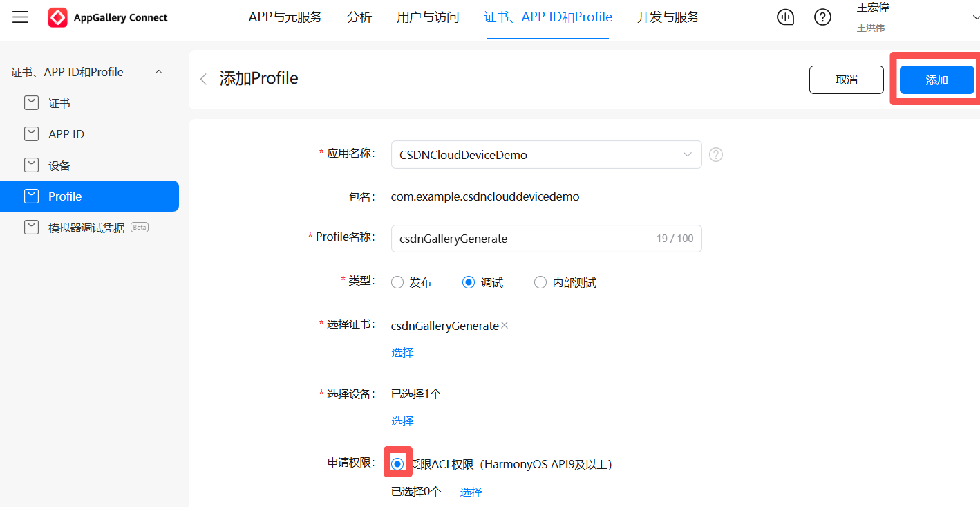The width and height of the screenshot is (980, 507).
Task: Click the back arrow beside 添加Profile
Action: pos(203,79)
